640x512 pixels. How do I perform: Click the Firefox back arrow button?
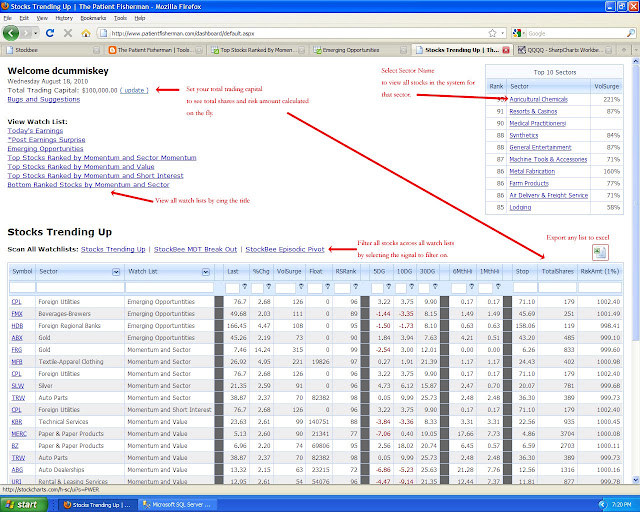pyautogui.click(x=11, y=33)
